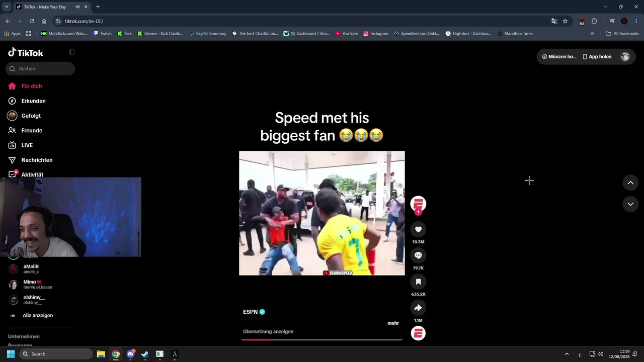Reload the TikTok page
The width and height of the screenshot is (644, 362).
tap(32, 21)
